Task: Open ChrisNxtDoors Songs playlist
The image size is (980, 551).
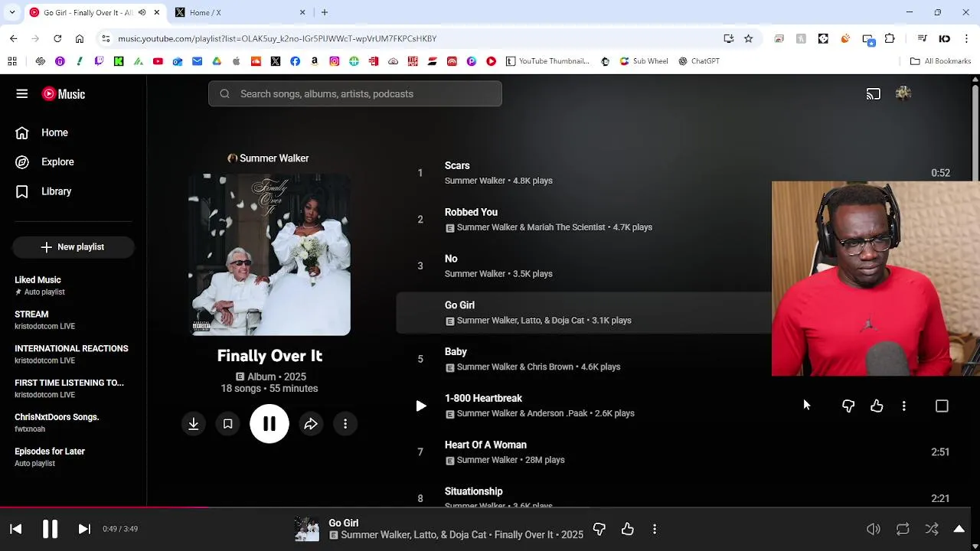Action: (x=73, y=422)
